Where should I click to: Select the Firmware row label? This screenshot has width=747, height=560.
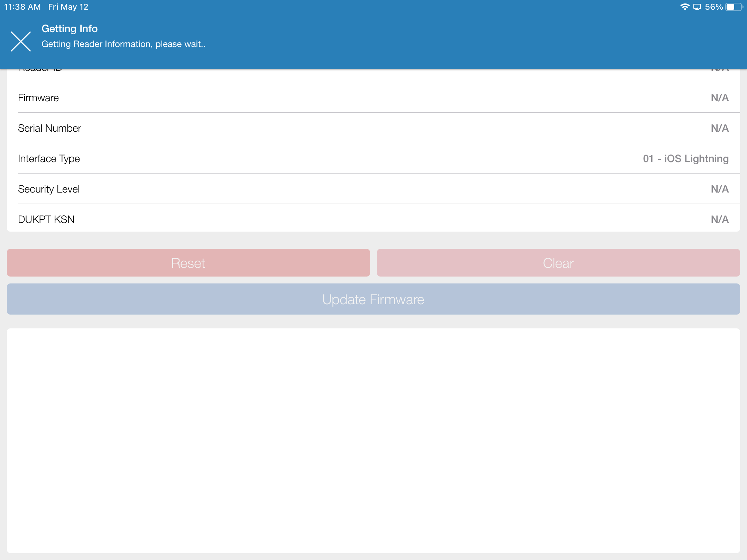[x=38, y=98]
